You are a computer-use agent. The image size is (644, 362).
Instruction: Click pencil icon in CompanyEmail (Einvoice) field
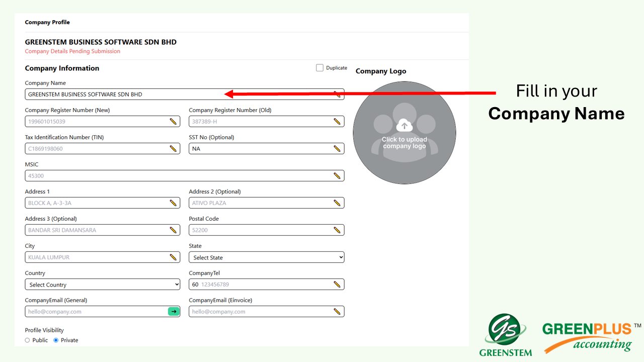click(x=337, y=311)
